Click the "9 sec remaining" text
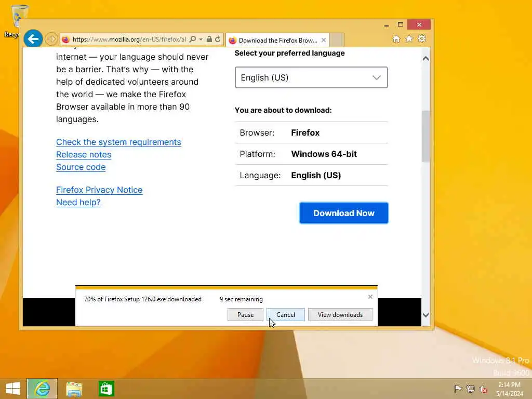Viewport: 532px width, 399px height. (241, 299)
